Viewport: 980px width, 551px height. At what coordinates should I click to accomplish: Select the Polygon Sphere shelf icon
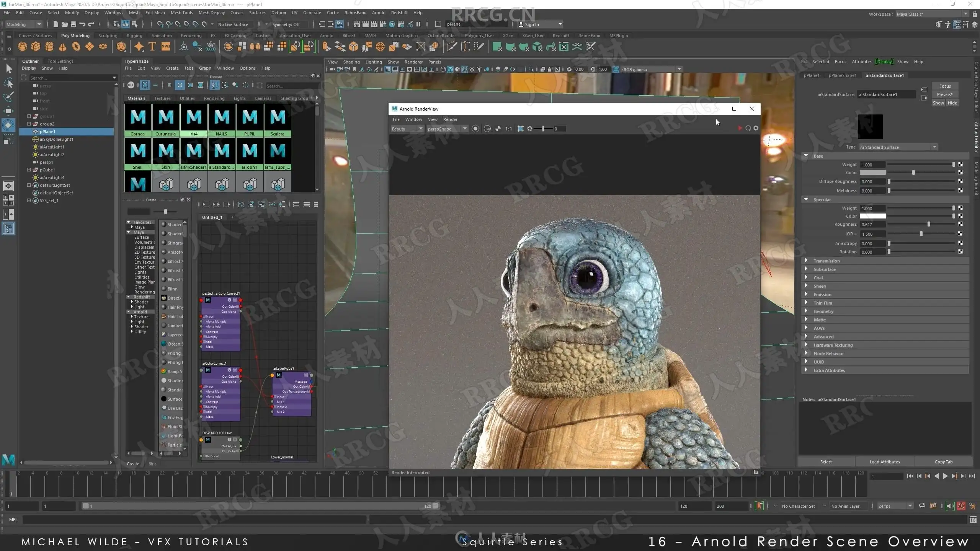(x=23, y=47)
